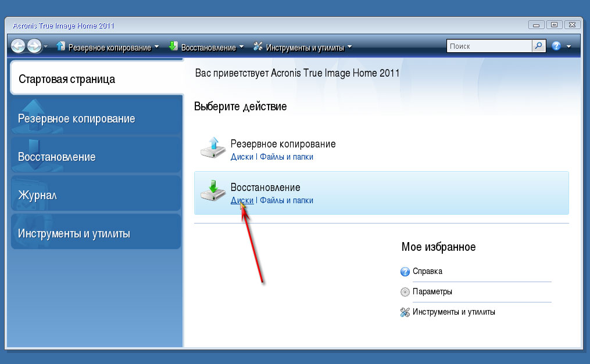This screenshot has height=364, width=590.
Task: Click the back navigation arrow button
Action: click(x=17, y=46)
